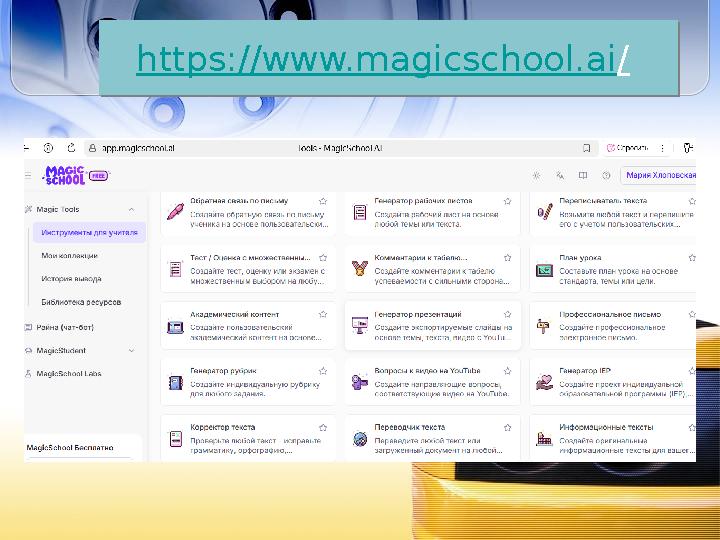
Task: Click the browser reload icon
Action: click(71, 148)
